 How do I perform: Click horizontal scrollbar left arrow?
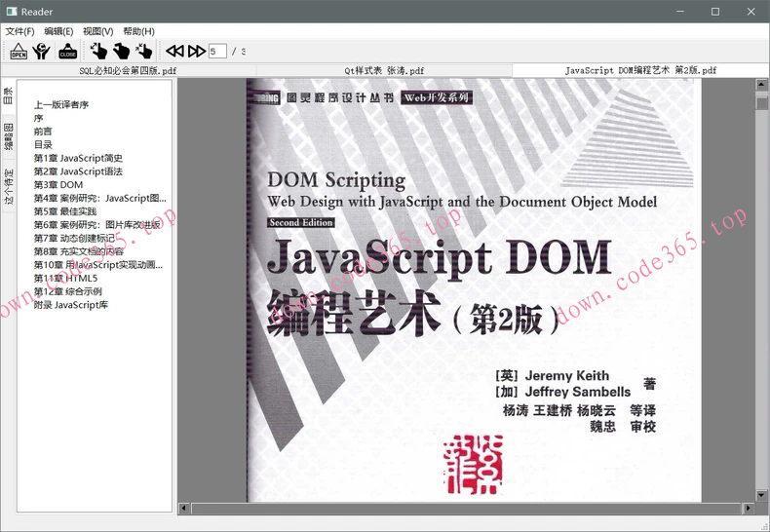[183, 509]
